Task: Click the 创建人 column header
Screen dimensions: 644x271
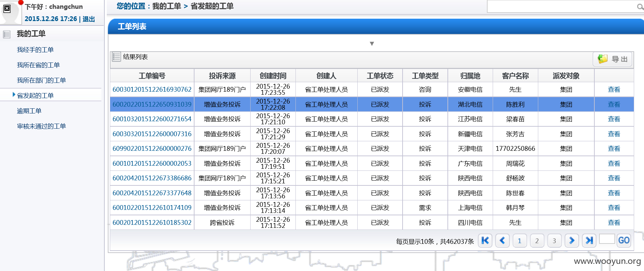Action: click(326, 76)
